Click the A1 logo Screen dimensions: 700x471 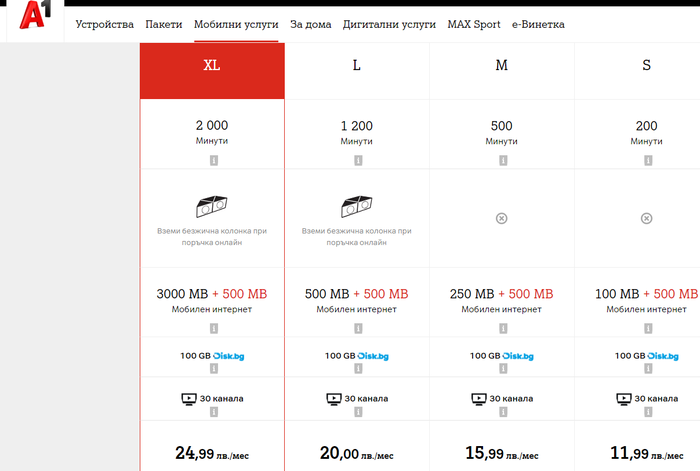click(x=35, y=15)
